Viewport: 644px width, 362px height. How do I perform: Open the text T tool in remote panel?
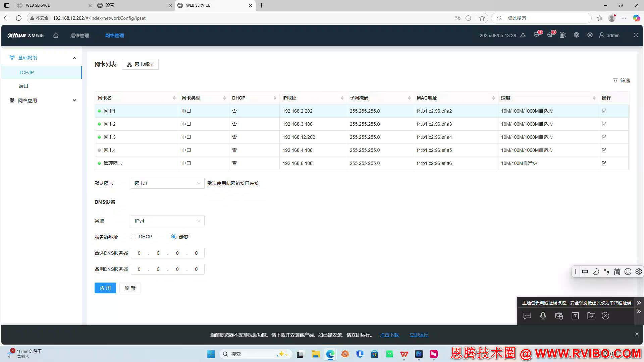pos(575,316)
